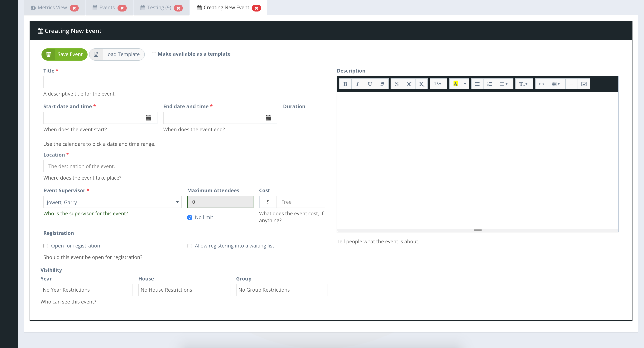644x348 pixels.
Task: Close the Events tab
Action: (x=122, y=8)
